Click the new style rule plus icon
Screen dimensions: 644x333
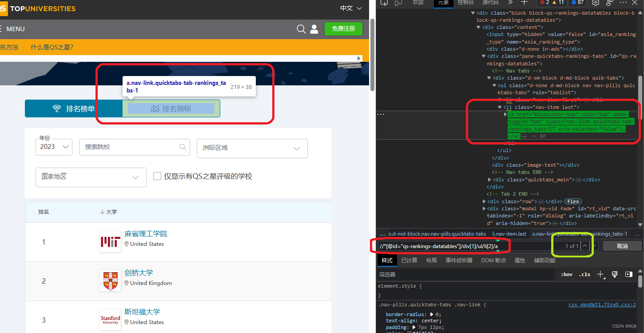[x=600, y=274]
